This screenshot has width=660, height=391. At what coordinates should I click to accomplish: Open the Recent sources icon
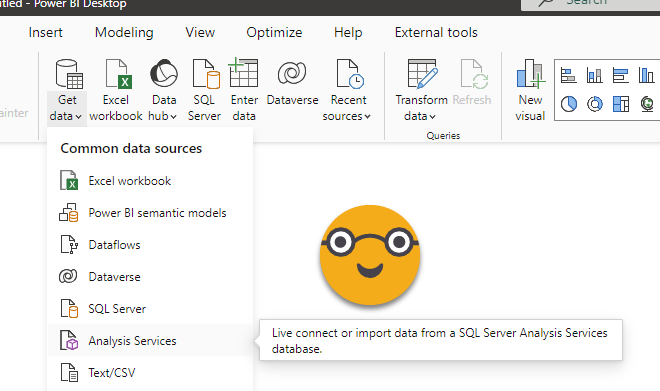(350, 74)
